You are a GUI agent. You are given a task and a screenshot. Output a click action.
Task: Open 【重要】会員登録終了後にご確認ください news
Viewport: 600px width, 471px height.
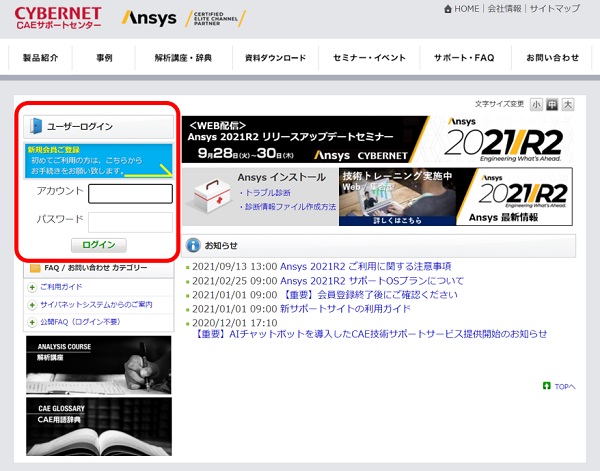tap(369, 295)
